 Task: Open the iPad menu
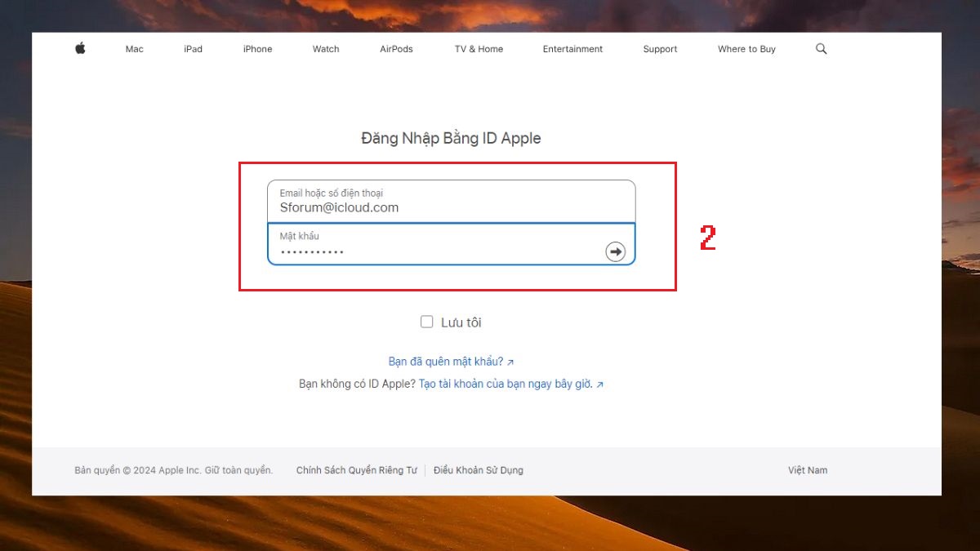(x=193, y=49)
